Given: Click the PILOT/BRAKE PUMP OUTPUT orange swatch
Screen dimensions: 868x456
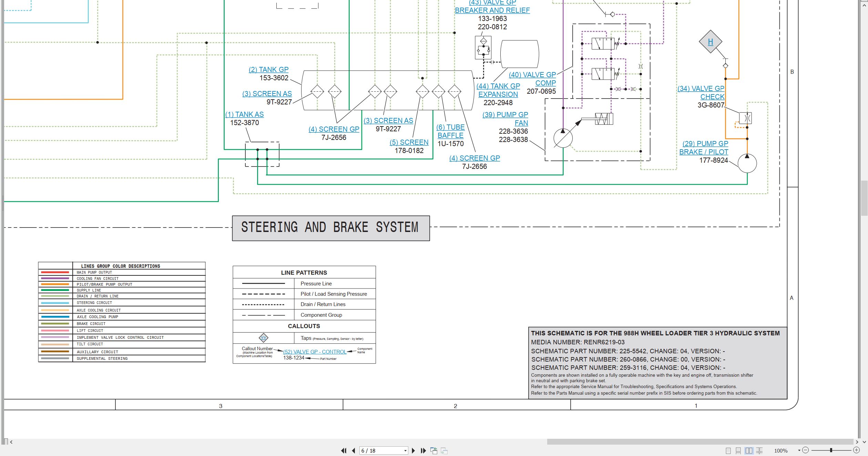Looking at the screenshot, I should (55, 284).
